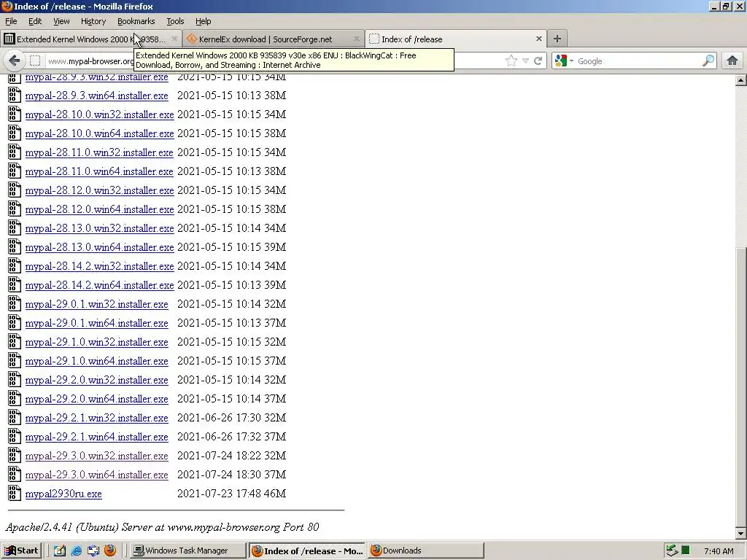Download mypal-28.10.0.win64.installer.exe

(99, 134)
